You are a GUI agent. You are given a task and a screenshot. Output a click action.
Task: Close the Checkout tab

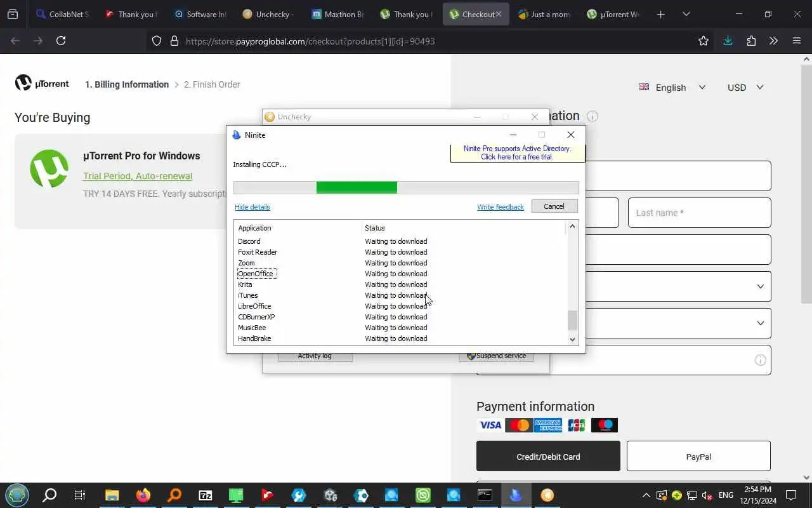pyautogui.click(x=499, y=14)
